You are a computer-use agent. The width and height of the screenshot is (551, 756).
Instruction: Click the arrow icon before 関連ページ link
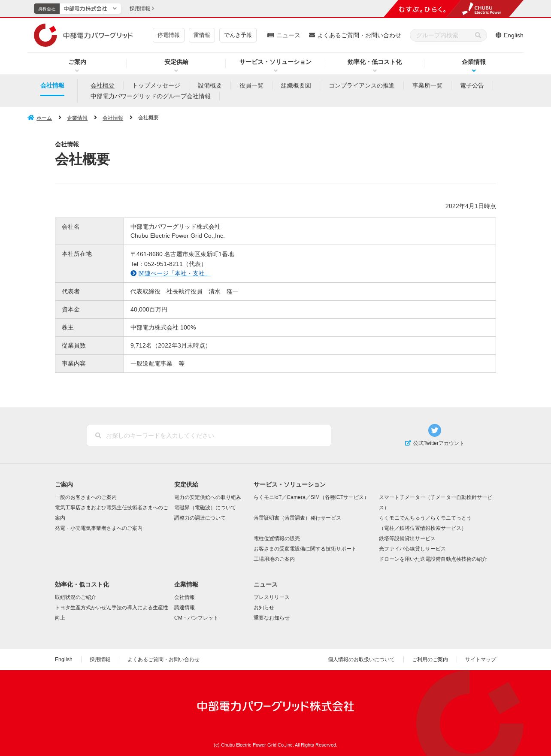tap(133, 273)
